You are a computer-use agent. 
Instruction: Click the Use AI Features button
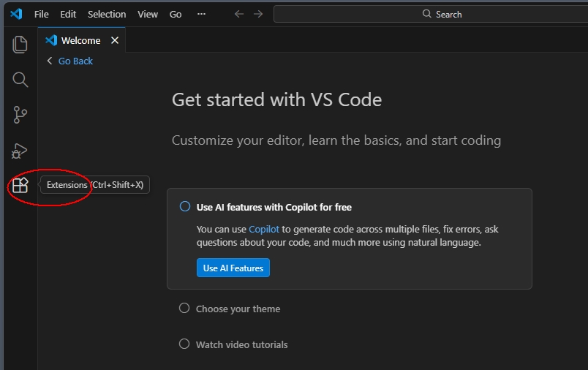pyautogui.click(x=233, y=268)
